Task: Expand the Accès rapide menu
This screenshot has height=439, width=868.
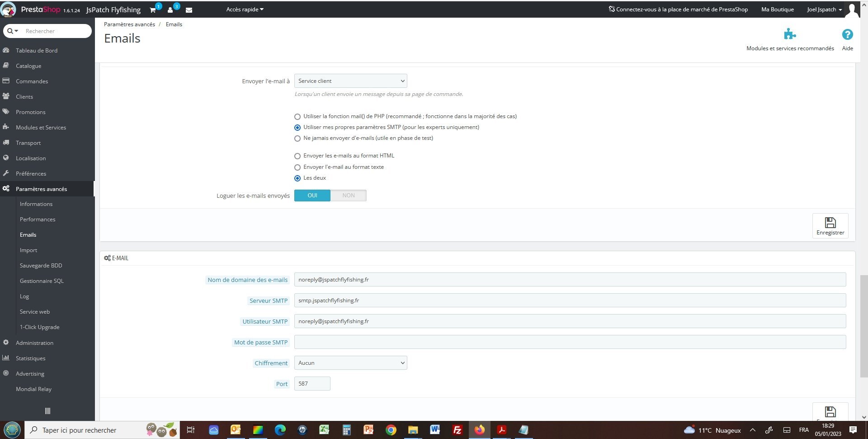Action: [245, 10]
